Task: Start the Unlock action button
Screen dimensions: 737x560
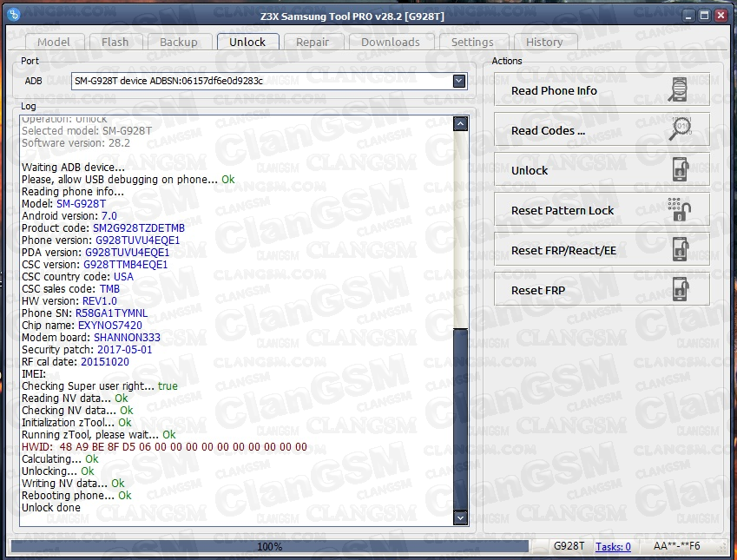Action: pyautogui.click(x=602, y=170)
